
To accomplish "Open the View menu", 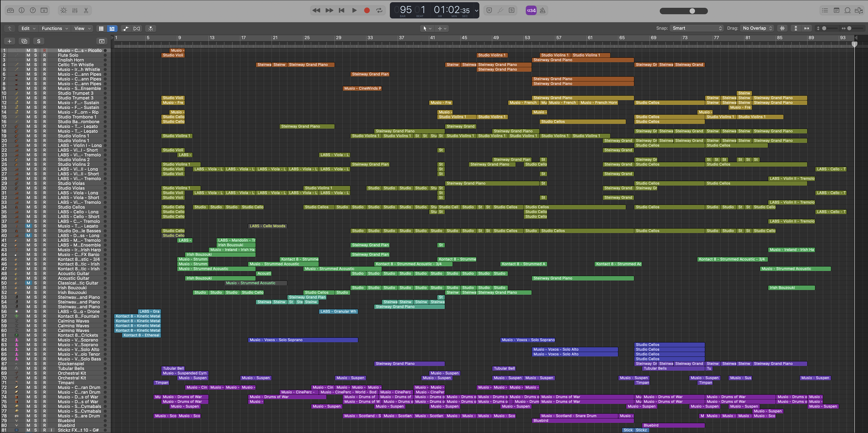I will [82, 29].
